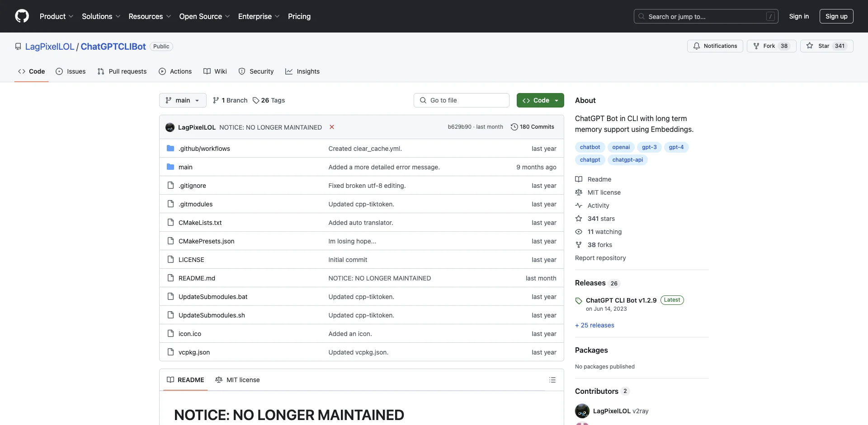Switch to the Issues tab

click(71, 71)
